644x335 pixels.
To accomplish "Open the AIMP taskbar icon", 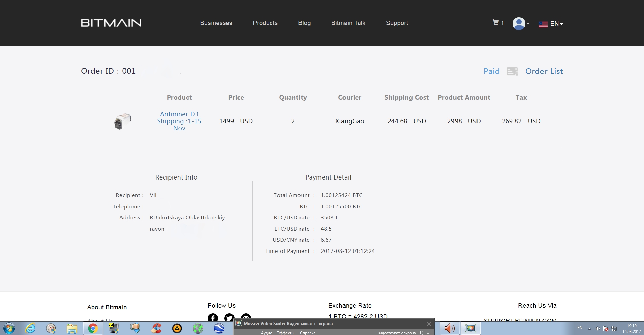I will tap(177, 328).
